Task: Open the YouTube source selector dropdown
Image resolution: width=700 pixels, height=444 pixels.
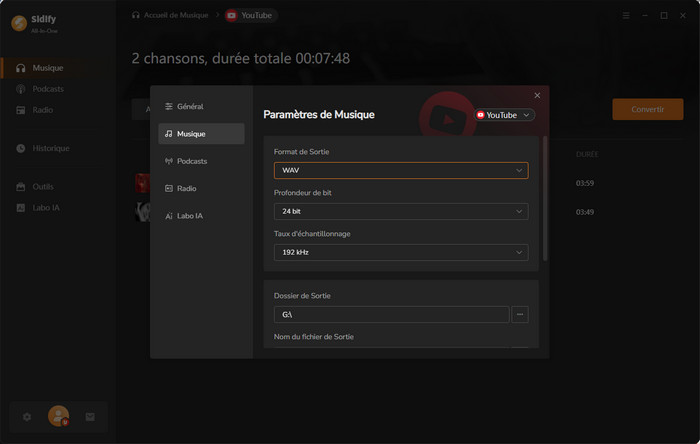Action: (x=504, y=115)
